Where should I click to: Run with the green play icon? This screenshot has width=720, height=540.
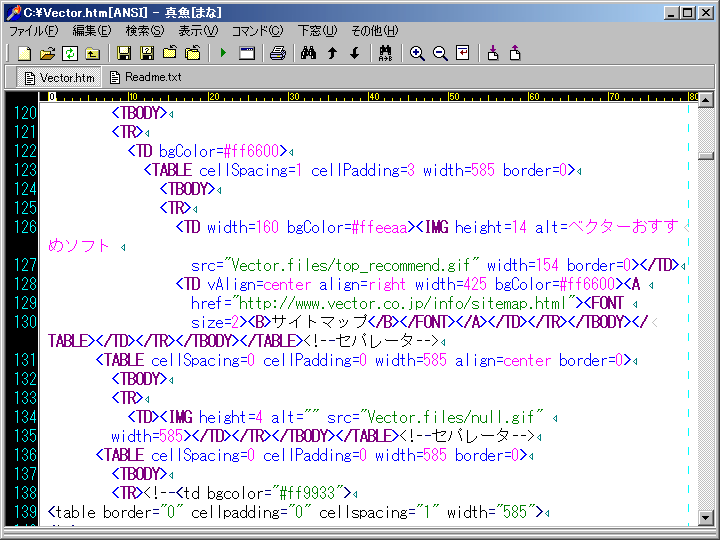223,53
